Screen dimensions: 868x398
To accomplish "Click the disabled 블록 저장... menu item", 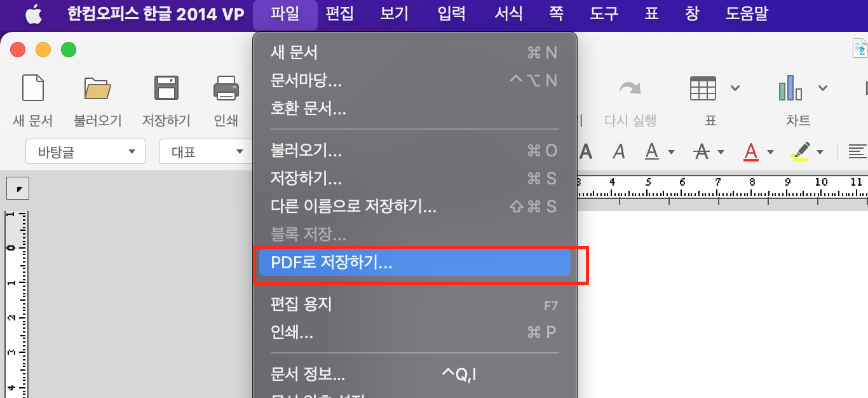I will 414,235.
